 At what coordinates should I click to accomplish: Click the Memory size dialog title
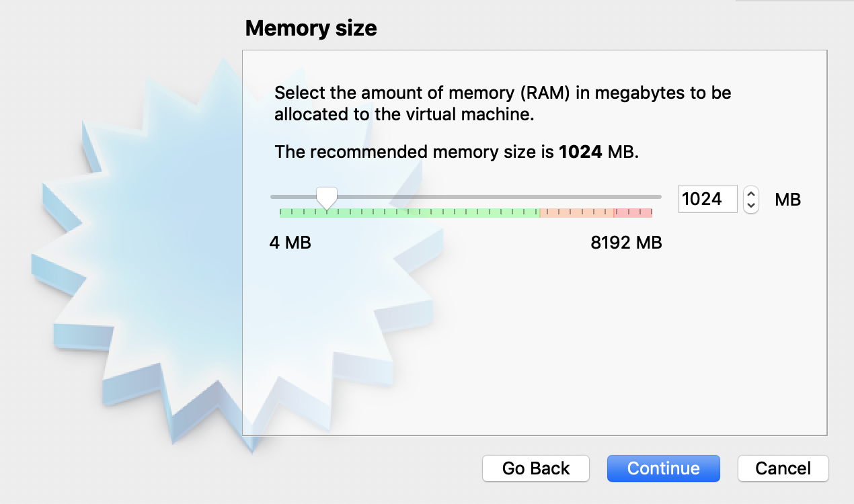(311, 28)
